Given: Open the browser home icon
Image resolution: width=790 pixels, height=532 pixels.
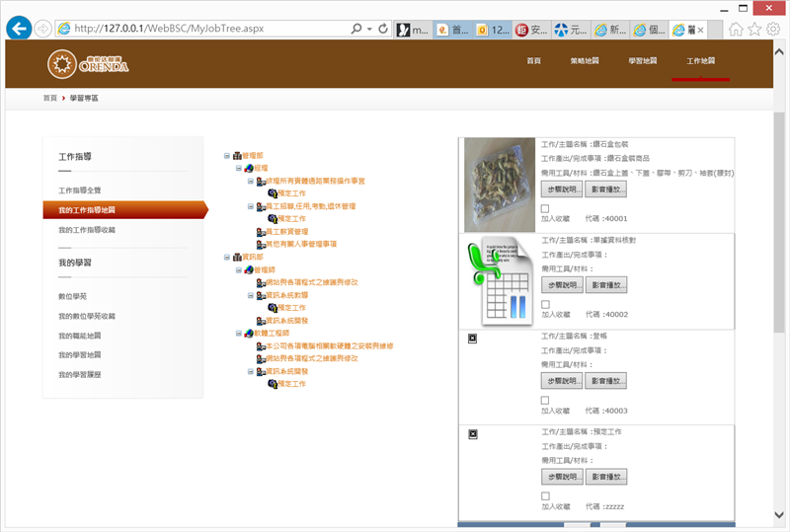Looking at the screenshot, I should tap(737, 30).
